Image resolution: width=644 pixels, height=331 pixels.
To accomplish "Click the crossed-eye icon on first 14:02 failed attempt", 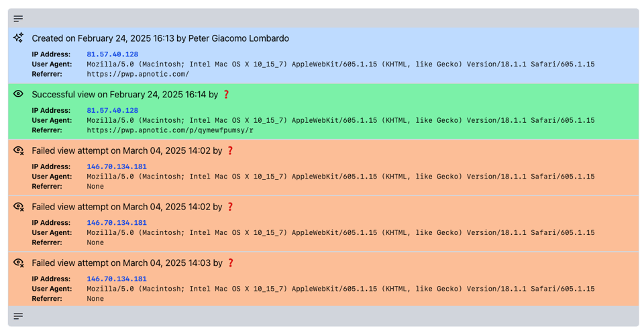I will 19,151.
